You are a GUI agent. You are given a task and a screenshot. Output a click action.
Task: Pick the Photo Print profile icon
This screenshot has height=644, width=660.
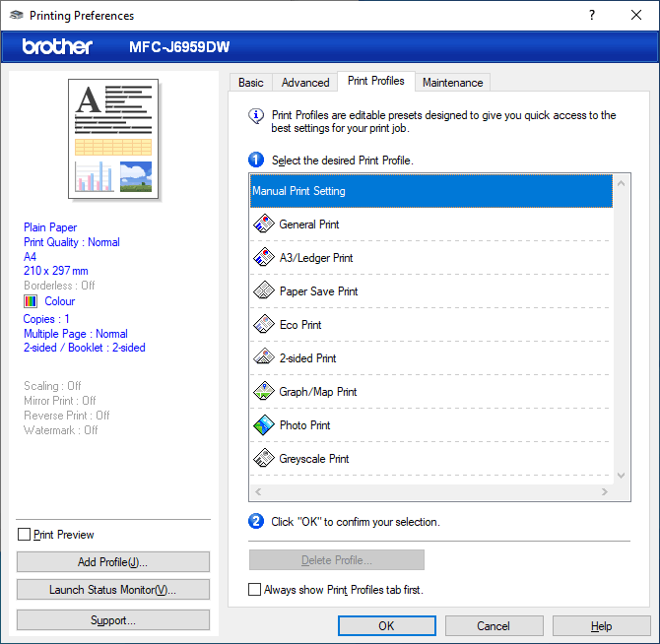point(263,425)
